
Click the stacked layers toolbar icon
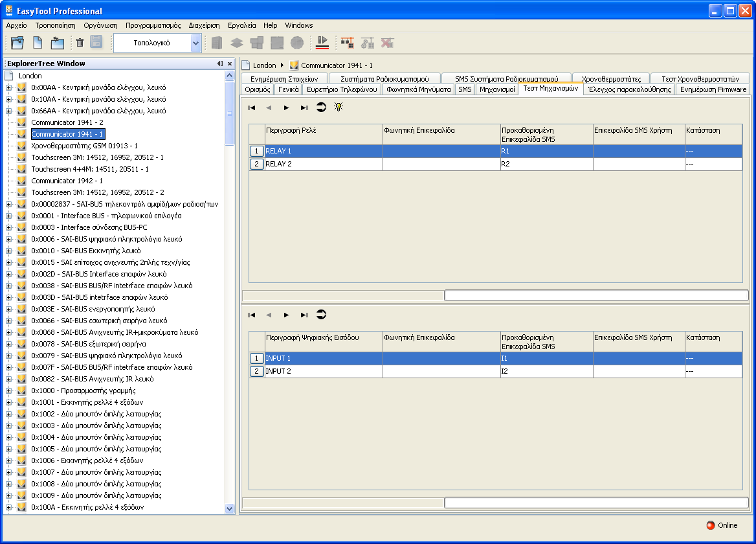(237, 43)
